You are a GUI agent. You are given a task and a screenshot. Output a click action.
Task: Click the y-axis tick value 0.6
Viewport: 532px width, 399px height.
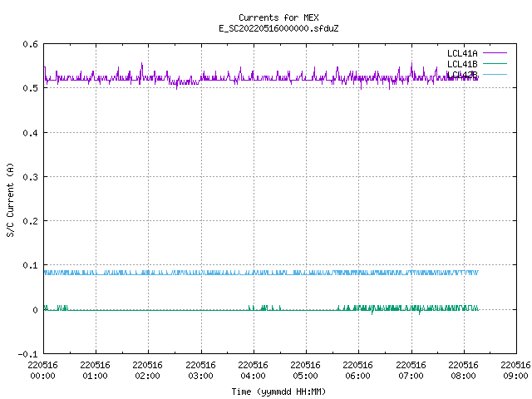coord(30,44)
